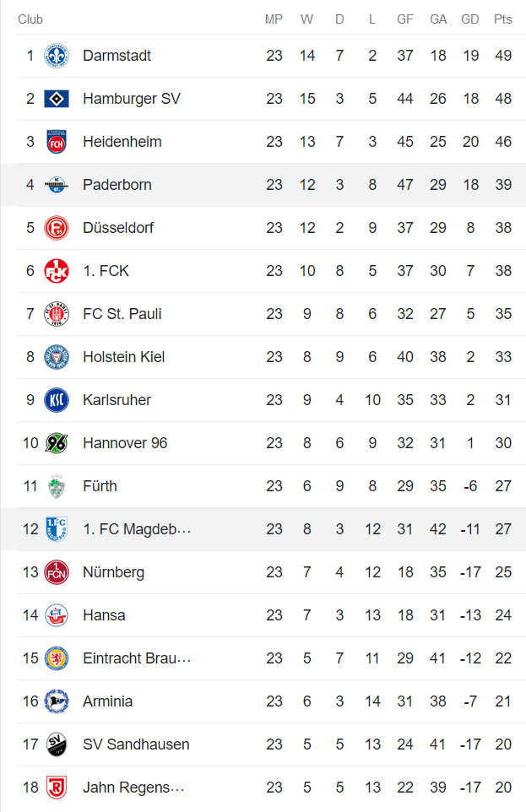Click the Hamburger SV diamond logo

(57, 99)
